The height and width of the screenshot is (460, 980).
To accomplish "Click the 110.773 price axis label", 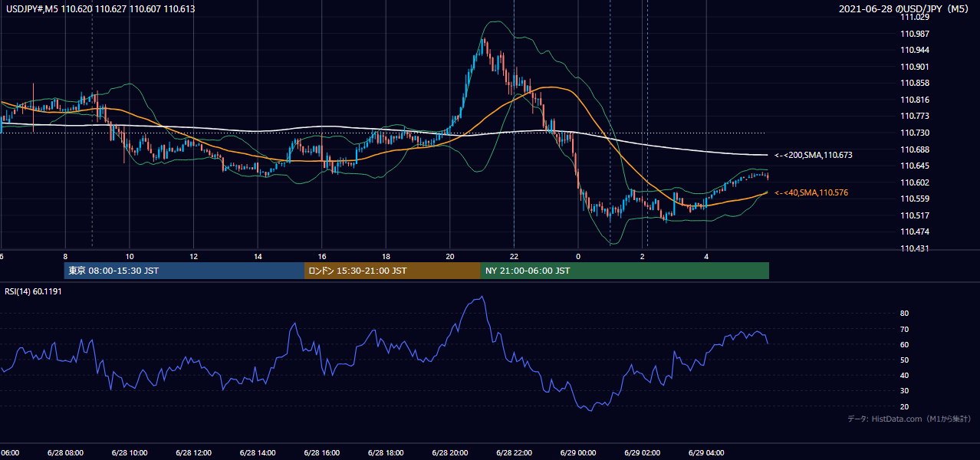I will coord(914,117).
